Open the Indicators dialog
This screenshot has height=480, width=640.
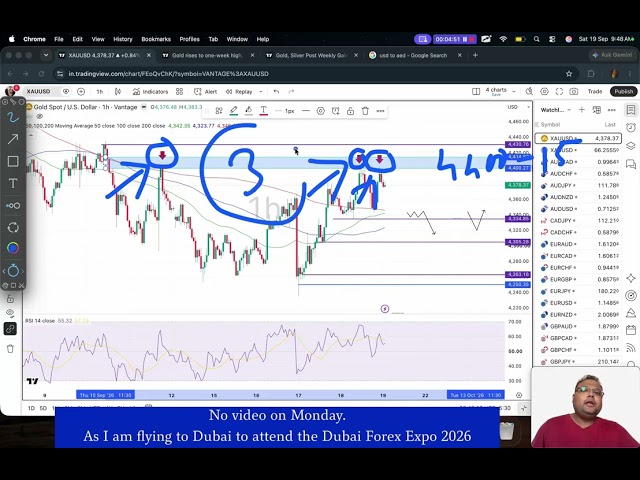coord(150,91)
